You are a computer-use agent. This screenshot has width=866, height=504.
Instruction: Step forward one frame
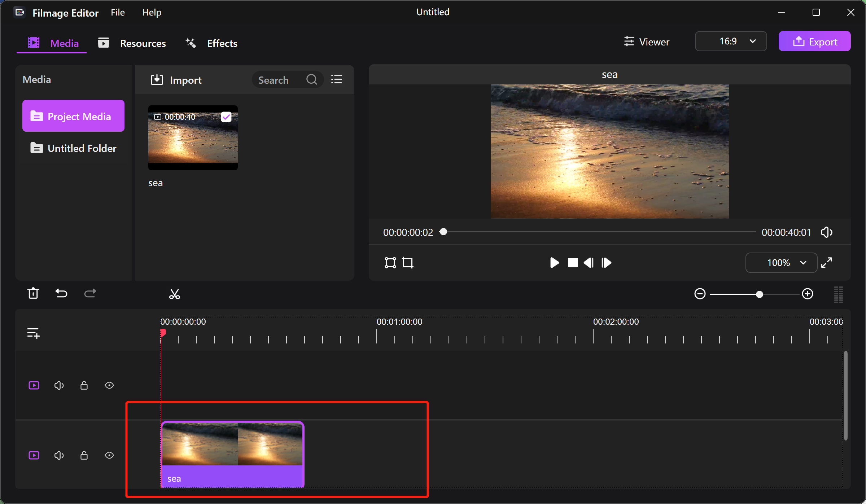607,263
